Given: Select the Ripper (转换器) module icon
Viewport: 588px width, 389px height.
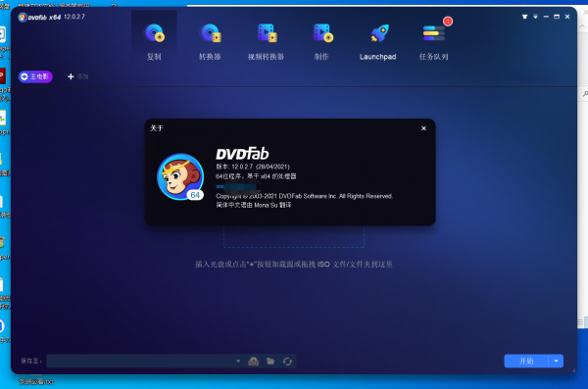Looking at the screenshot, I should pyautogui.click(x=211, y=33).
